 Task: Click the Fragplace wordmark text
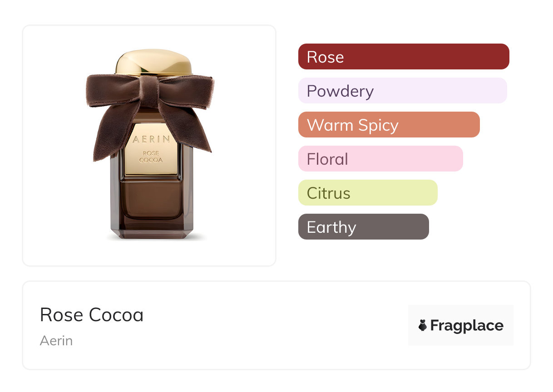coord(466,325)
